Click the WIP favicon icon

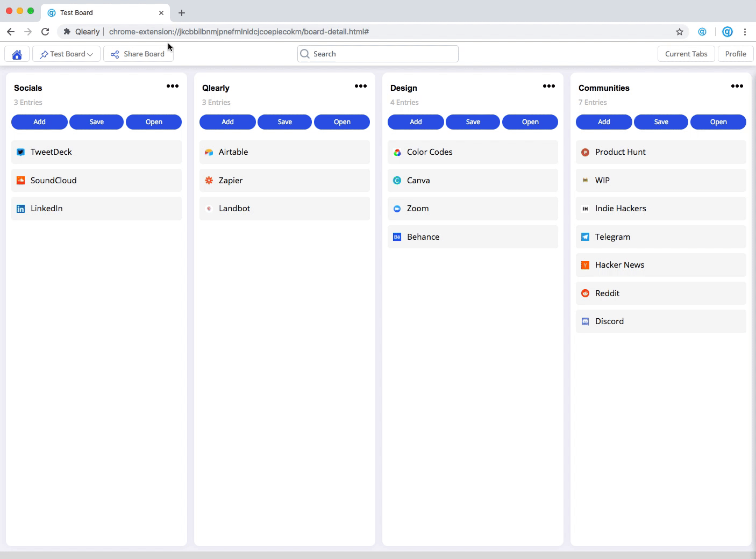coord(585,181)
